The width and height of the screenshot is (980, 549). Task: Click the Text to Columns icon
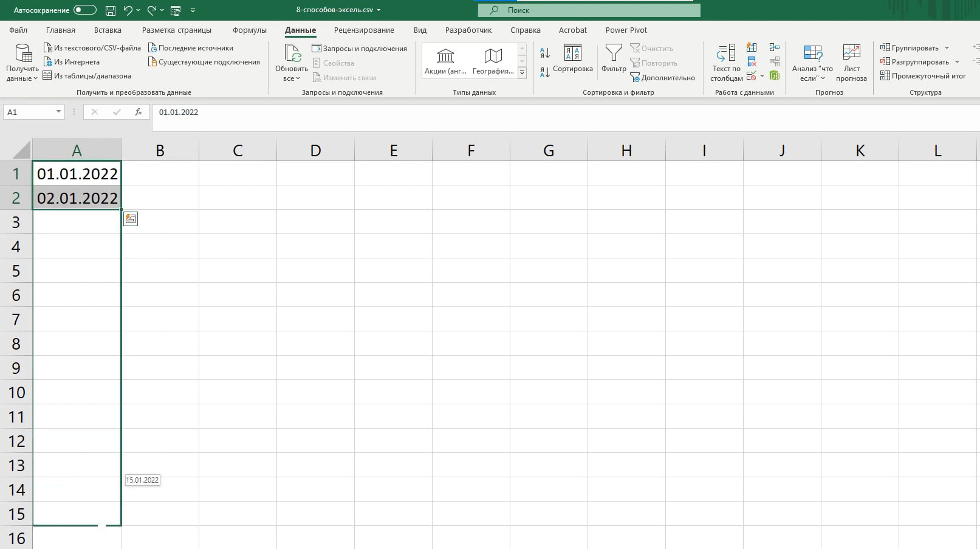(x=726, y=54)
